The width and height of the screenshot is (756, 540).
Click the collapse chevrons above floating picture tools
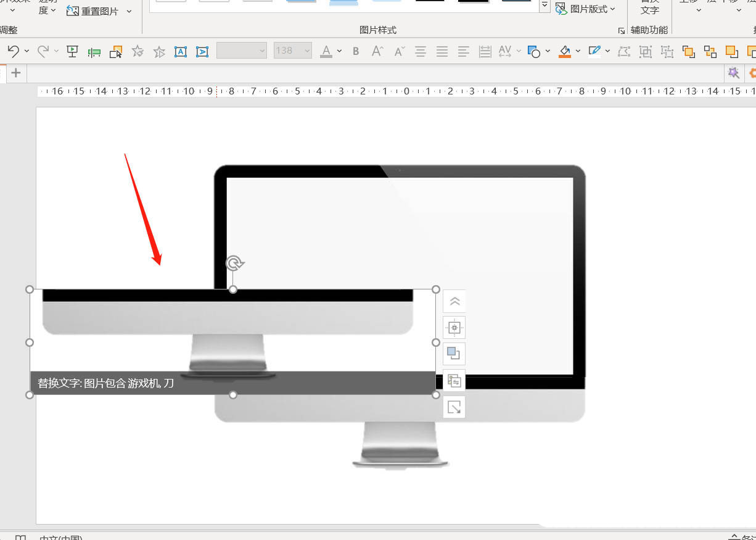coord(454,301)
